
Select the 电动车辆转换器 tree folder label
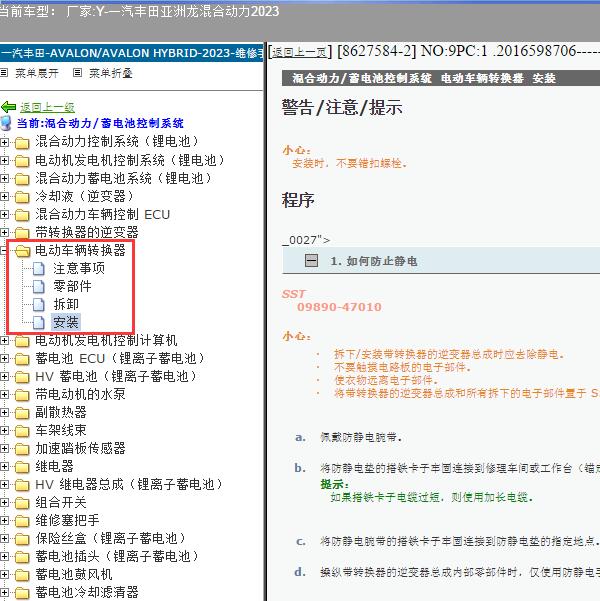[x=80, y=250]
